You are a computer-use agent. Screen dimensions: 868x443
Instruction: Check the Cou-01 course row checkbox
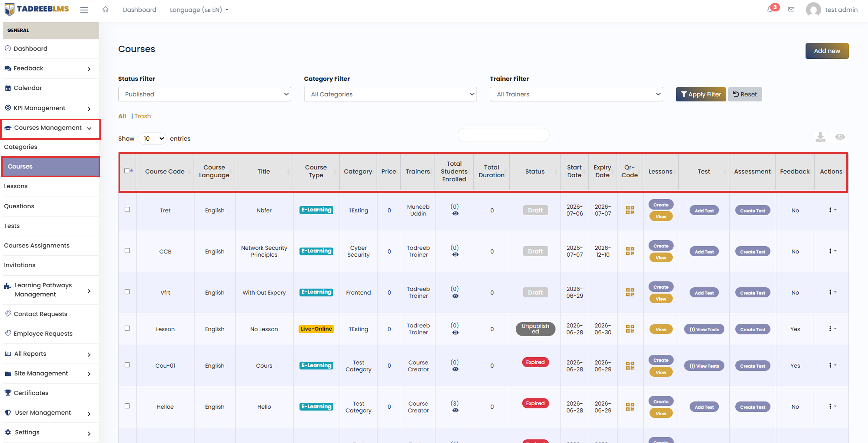127,365
